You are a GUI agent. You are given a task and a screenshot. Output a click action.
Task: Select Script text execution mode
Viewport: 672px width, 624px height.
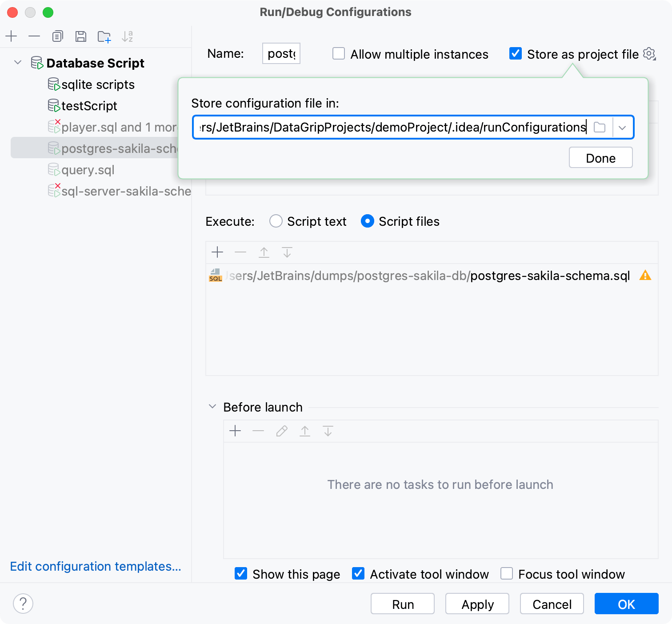tap(276, 221)
